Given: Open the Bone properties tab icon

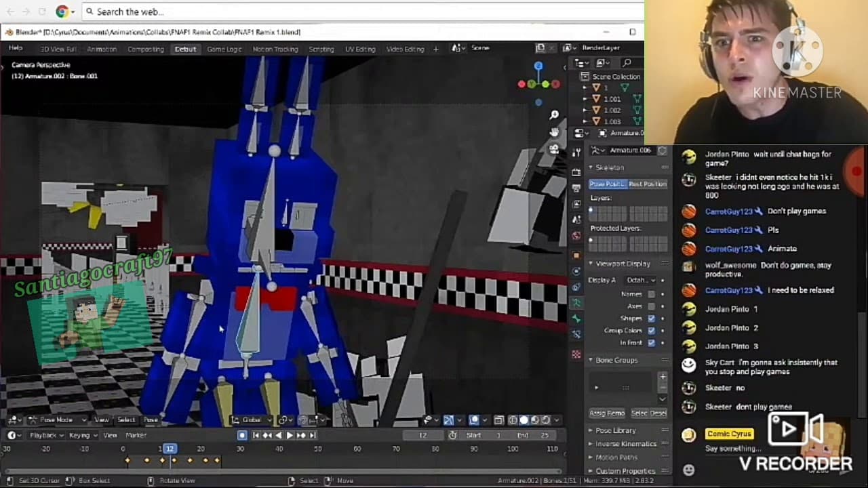Looking at the screenshot, I should tap(577, 319).
